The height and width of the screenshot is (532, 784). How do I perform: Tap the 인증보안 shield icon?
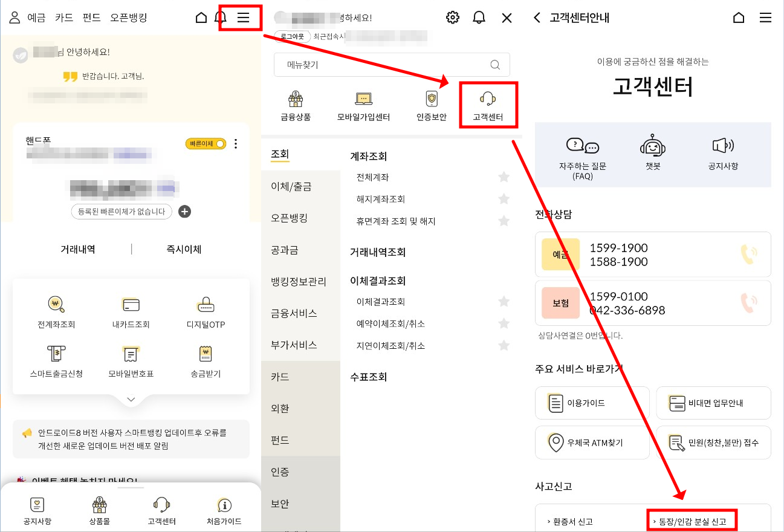[x=430, y=104]
